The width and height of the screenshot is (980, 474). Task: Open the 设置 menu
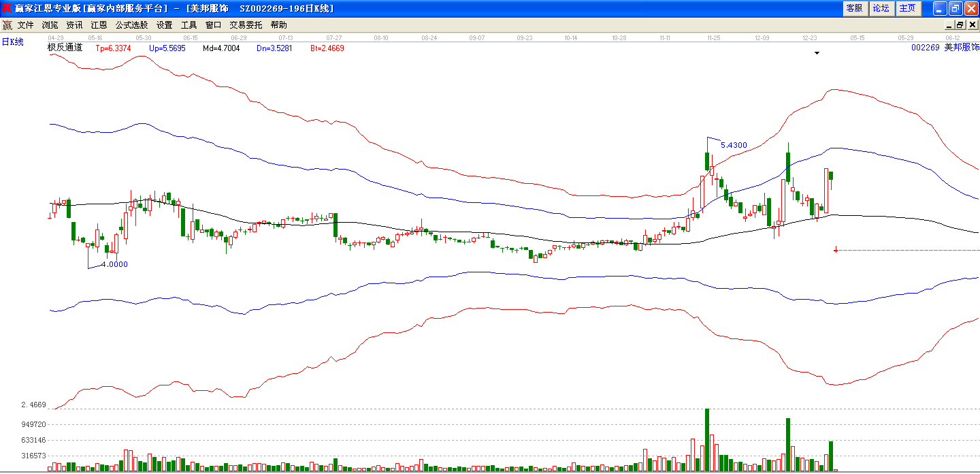click(164, 25)
